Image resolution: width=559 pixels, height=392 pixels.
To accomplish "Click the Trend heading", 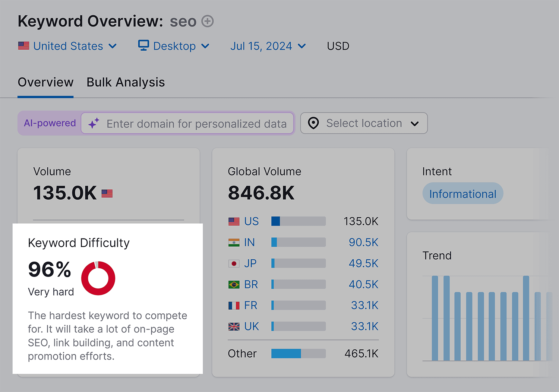I will (x=437, y=256).
